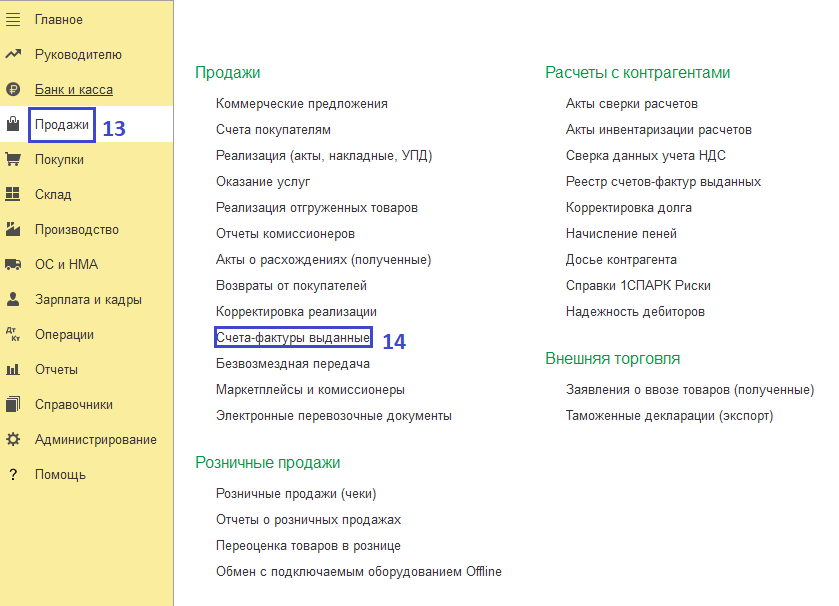The height and width of the screenshot is (606, 839).
Task: Click the green Продажи group heading
Action: [x=227, y=73]
